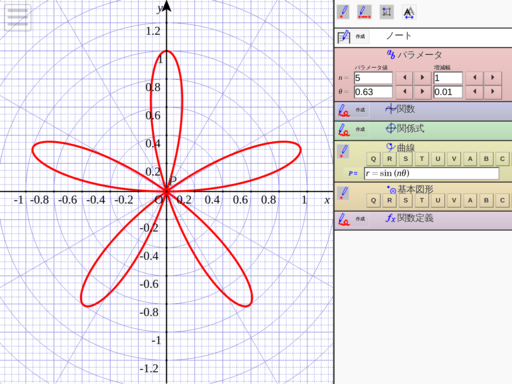Select the single-point pen tool icon

tap(343, 12)
